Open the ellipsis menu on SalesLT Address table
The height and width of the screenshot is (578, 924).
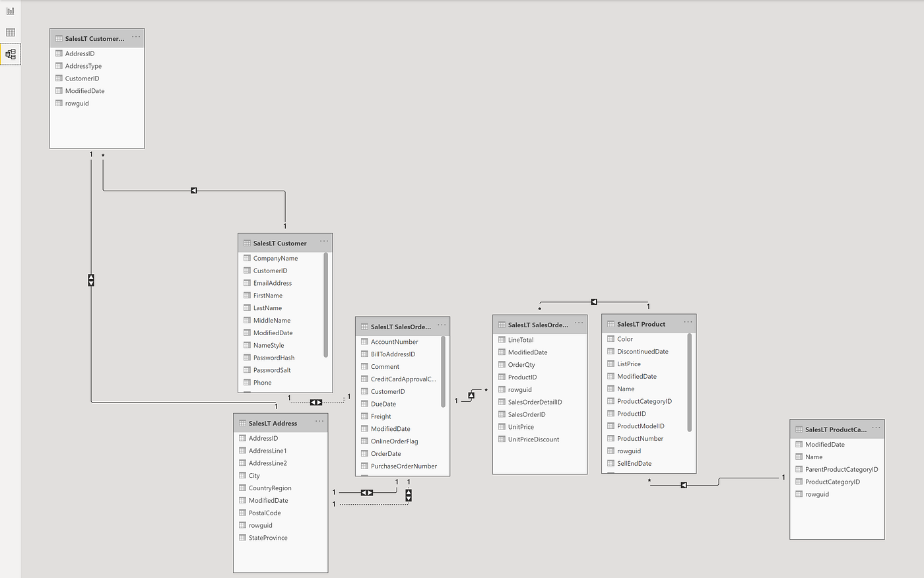point(319,420)
